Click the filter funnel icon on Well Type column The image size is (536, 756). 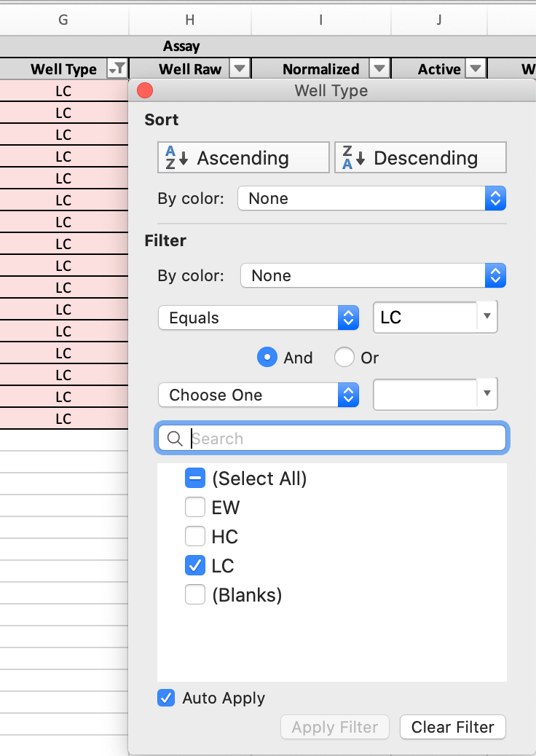117,68
